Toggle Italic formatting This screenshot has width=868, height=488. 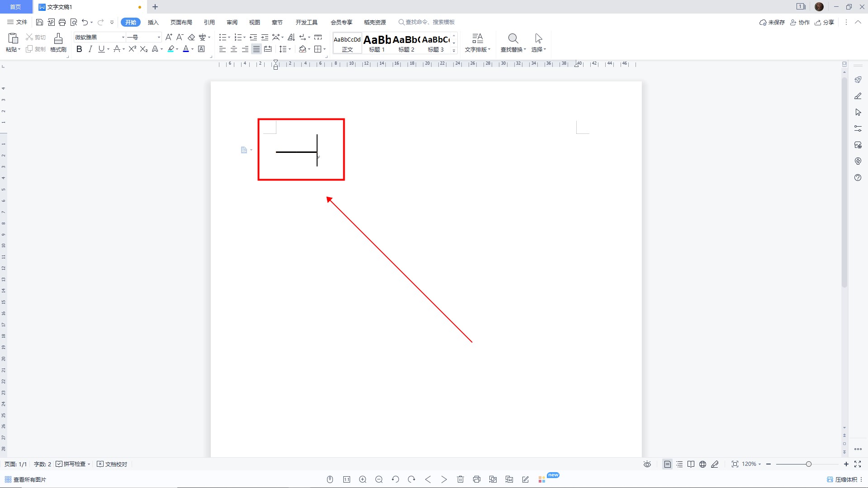tap(90, 49)
